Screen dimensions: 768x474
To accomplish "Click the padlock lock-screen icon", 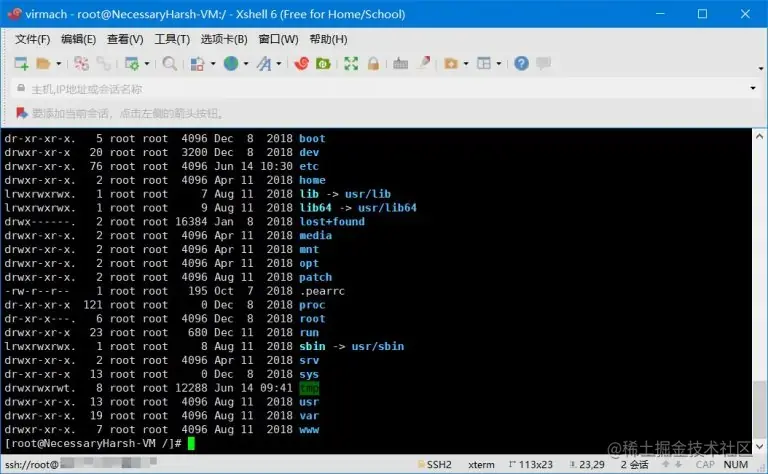I will coord(373,63).
